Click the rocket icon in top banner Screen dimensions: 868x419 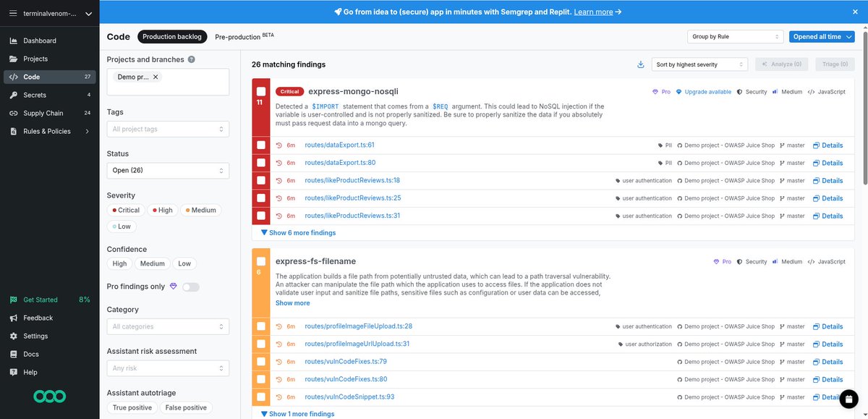tap(338, 12)
